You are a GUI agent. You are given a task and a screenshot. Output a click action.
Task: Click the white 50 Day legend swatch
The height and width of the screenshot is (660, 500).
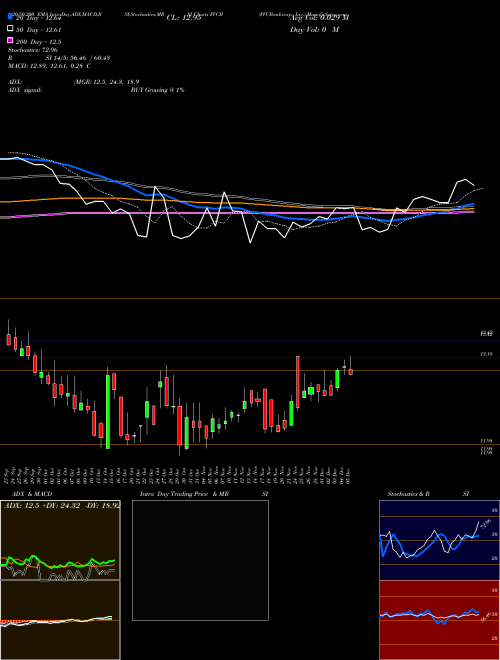(10, 29)
